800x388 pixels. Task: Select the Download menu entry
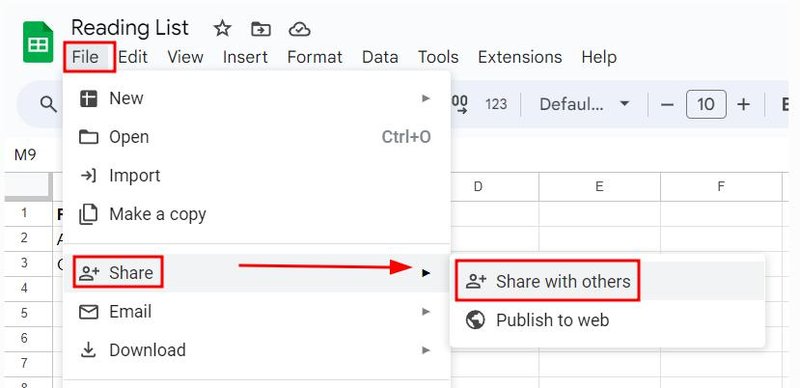pyautogui.click(x=257, y=350)
